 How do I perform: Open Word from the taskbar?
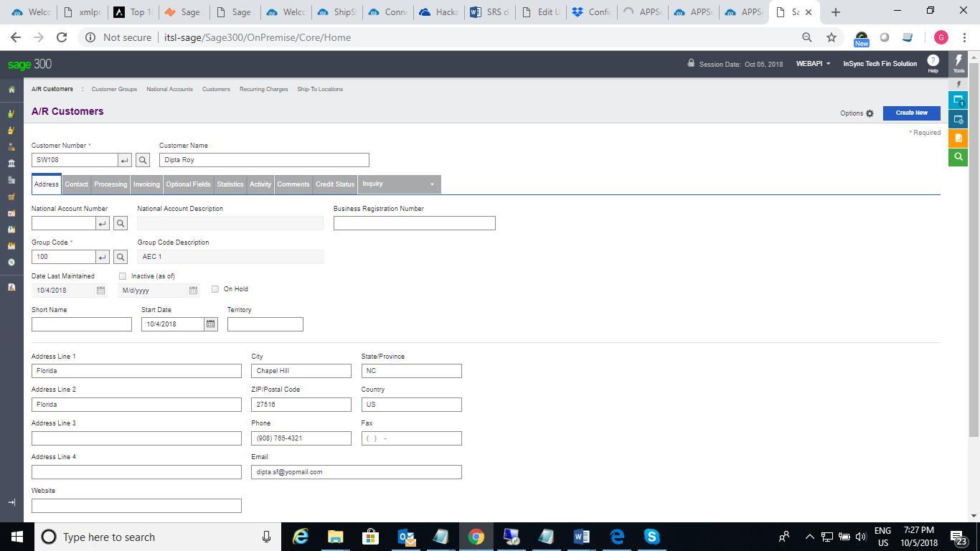click(x=582, y=537)
